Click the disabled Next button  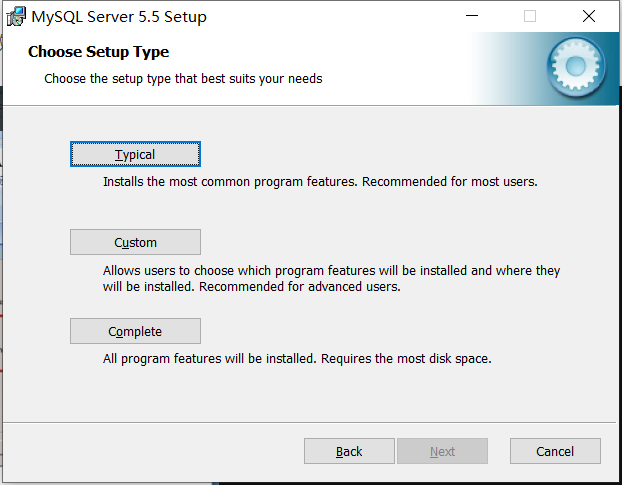442,451
